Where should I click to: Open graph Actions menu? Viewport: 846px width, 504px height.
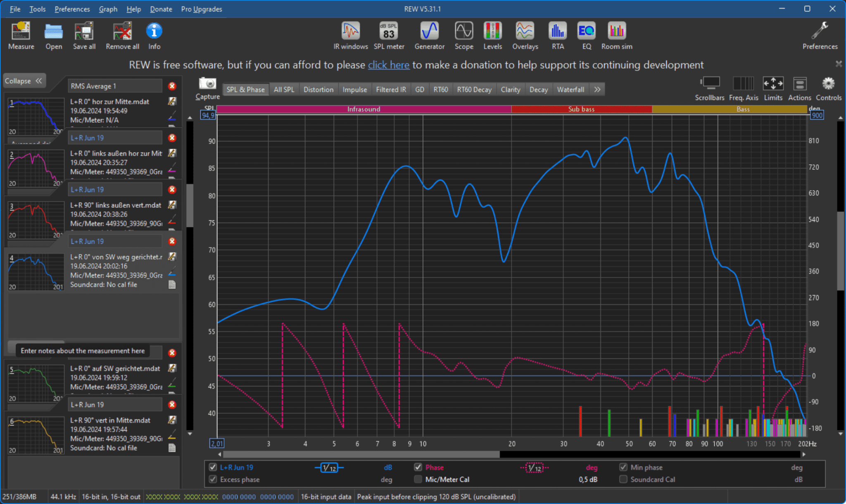pyautogui.click(x=800, y=88)
